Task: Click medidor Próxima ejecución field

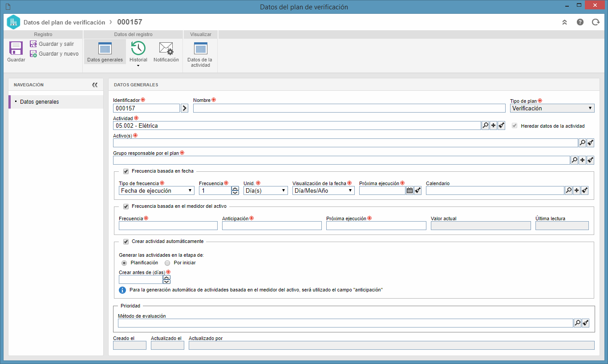Action: (x=376, y=226)
